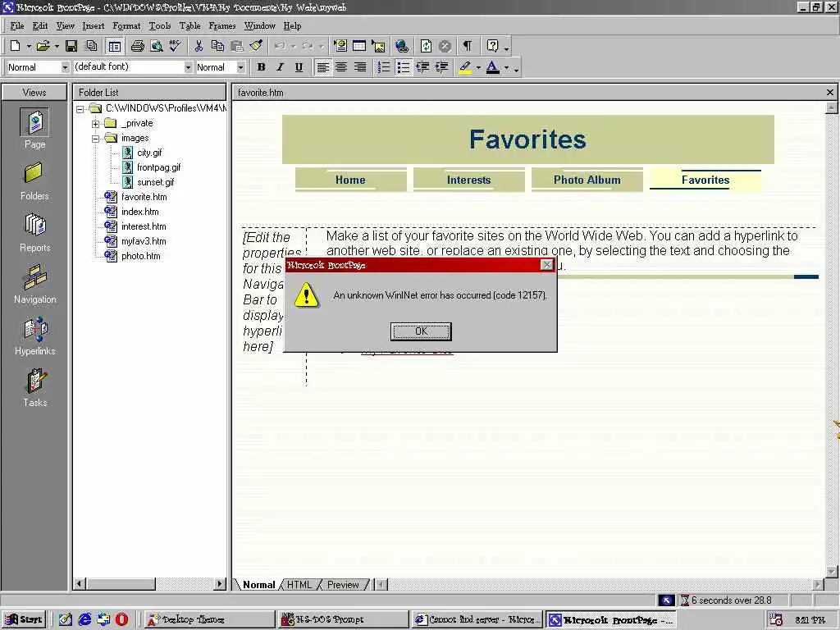This screenshot has width=840, height=630.
Task: Click the Save floppy disk icon
Action: (x=71, y=46)
